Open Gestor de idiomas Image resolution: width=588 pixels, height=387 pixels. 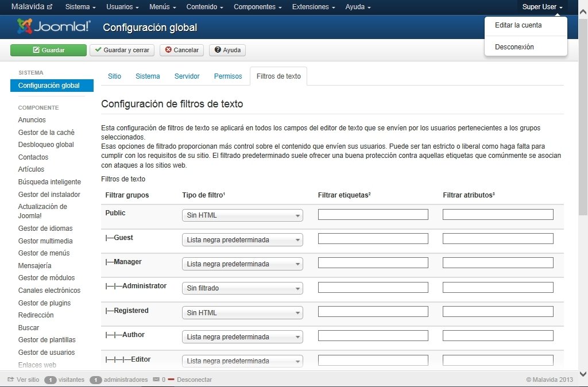tap(45, 229)
